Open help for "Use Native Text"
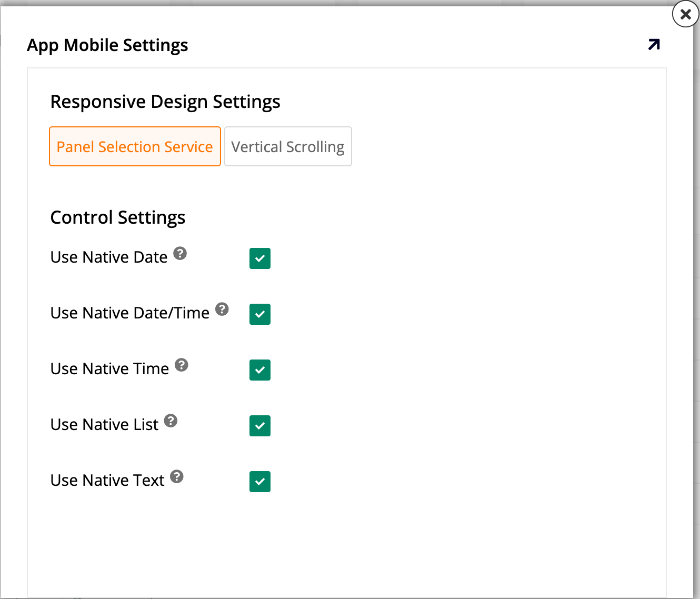The height and width of the screenshot is (599, 700). (x=177, y=476)
